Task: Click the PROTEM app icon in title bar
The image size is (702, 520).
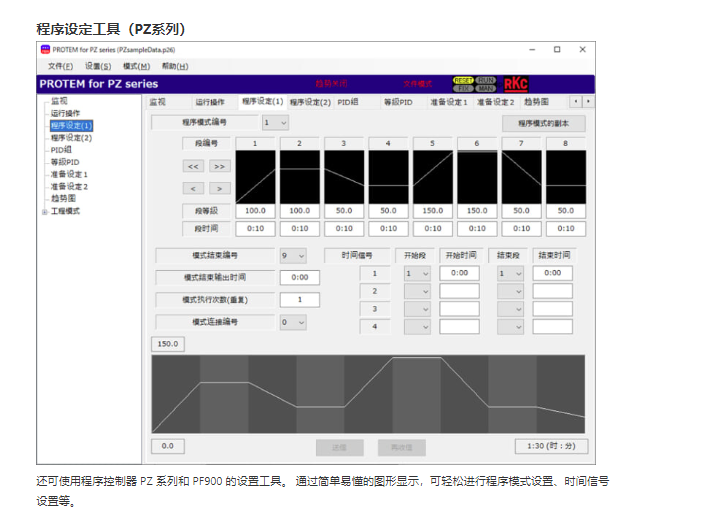Action: coord(45,49)
